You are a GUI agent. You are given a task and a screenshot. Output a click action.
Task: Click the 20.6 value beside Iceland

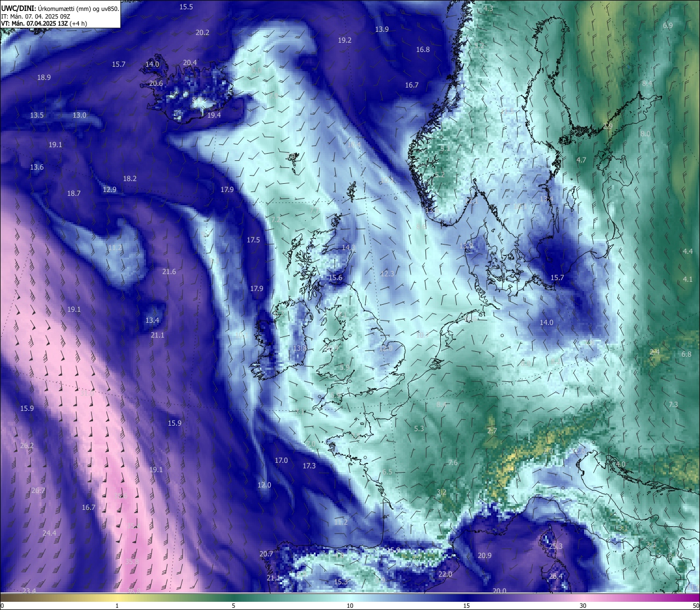click(x=156, y=83)
